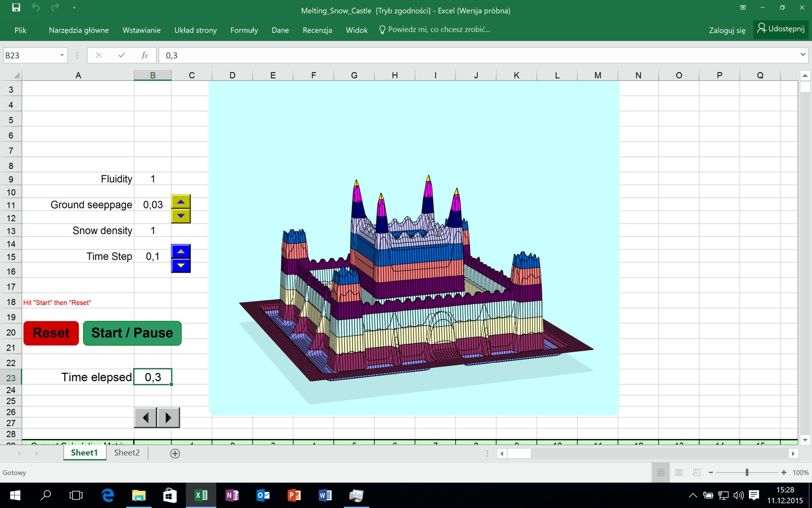Click the Undo arrow icon
812x508 pixels.
[36, 7]
